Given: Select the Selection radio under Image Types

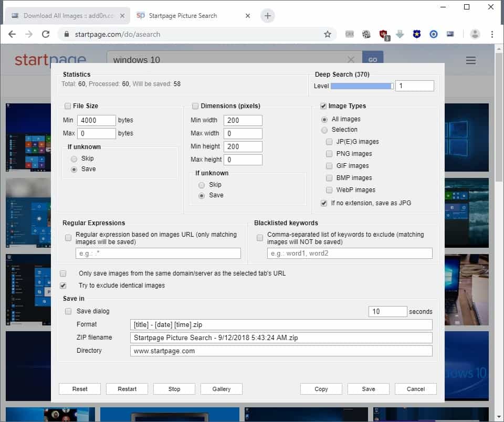Looking at the screenshot, I should point(324,130).
